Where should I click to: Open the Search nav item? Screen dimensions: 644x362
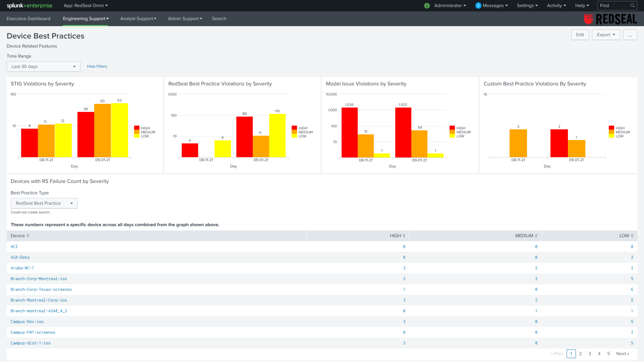pos(219,19)
